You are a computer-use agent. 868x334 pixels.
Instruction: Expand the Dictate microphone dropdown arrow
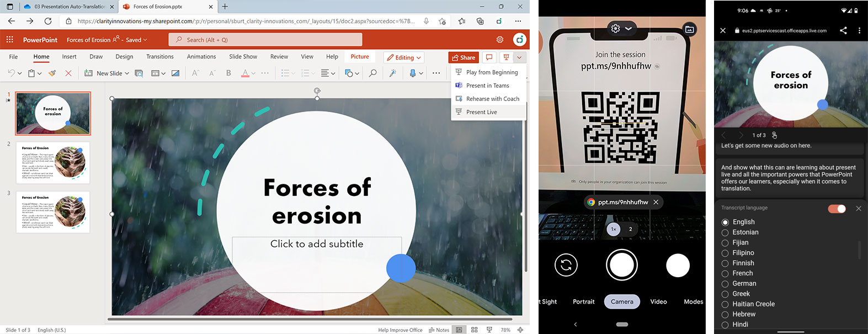point(421,73)
